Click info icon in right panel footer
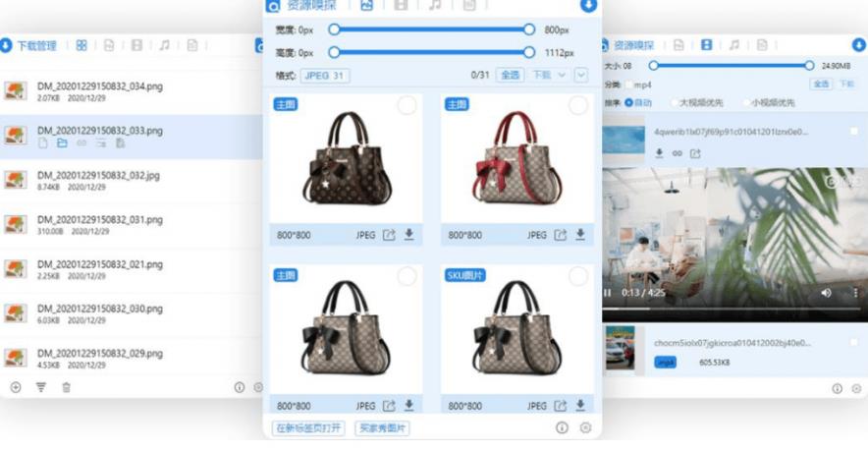This screenshot has width=868, height=453. (x=837, y=388)
